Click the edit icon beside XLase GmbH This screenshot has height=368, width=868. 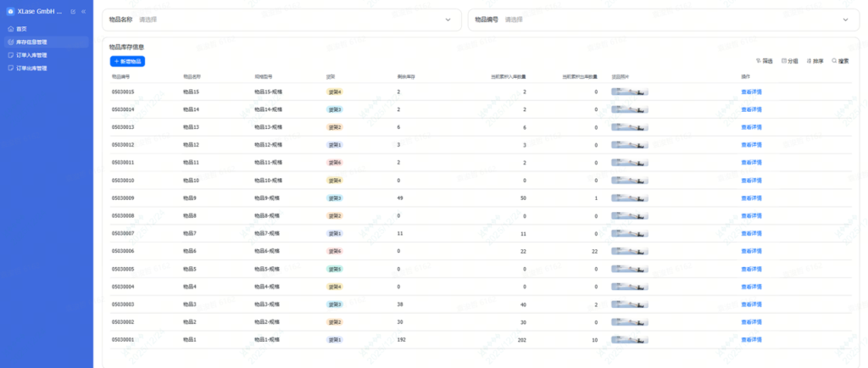tap(73, 11)
